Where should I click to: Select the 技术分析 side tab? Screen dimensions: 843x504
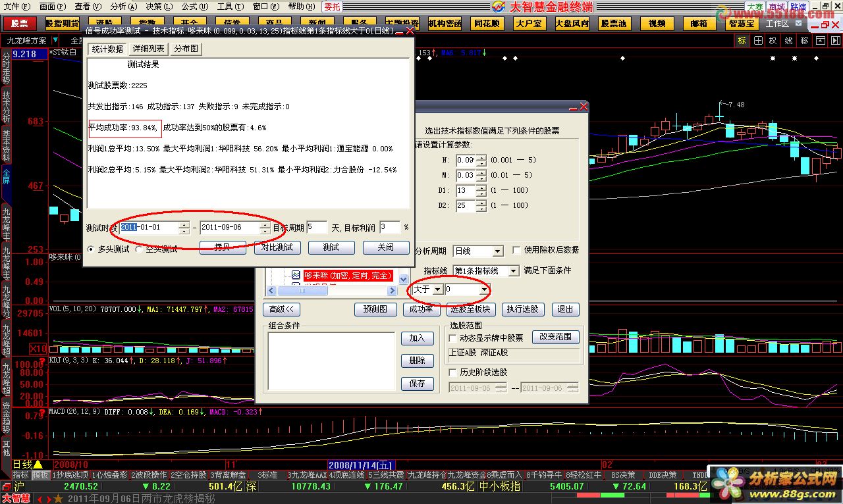tap(6, 106)
